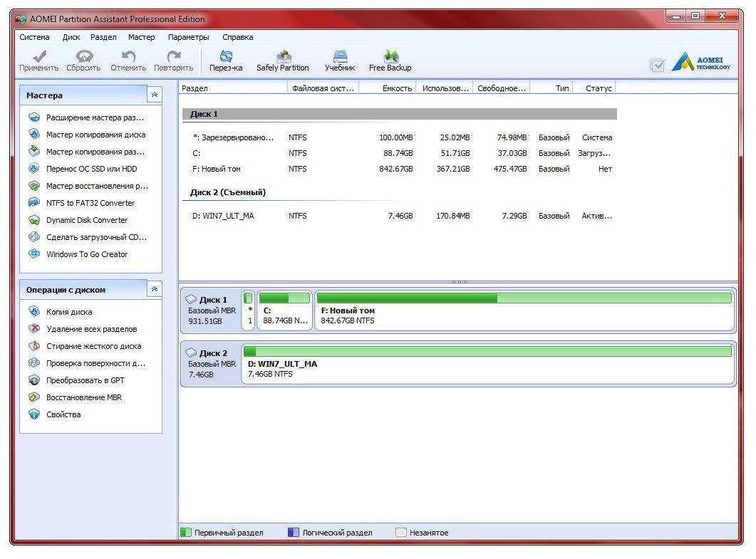
Task: Sort by the Раздел column header
Action: click(x=233, y=88)
